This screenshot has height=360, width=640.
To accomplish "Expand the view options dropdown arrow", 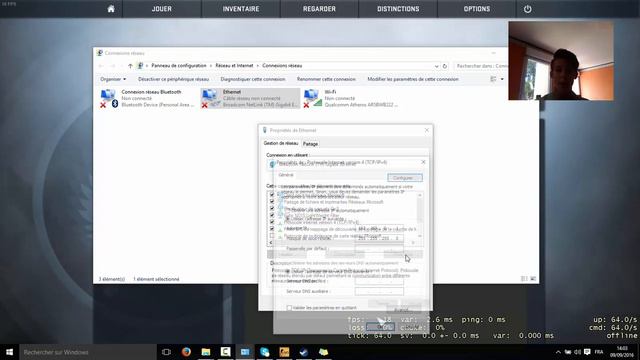I will click(502, 79).
